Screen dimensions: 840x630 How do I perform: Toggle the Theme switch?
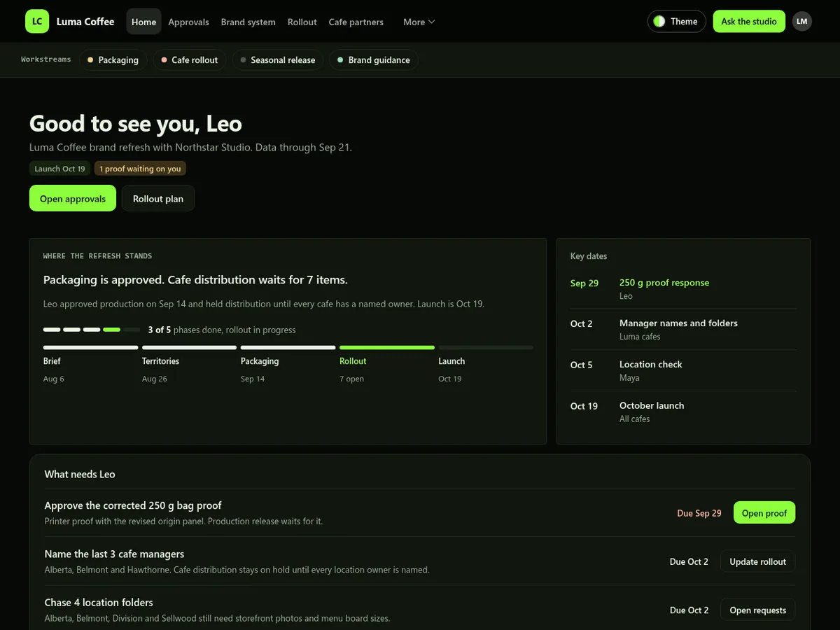coord(676,22)
